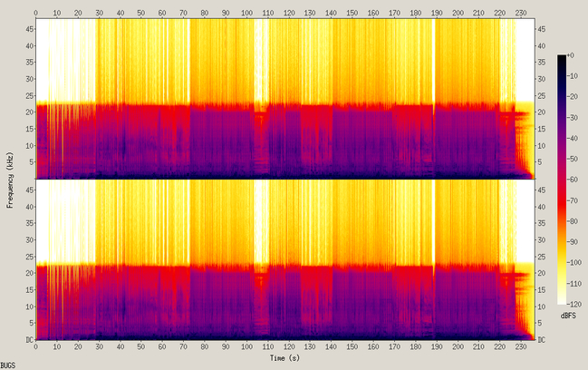Screen dimensions: 588x370
Task: Click the dBFS label under color bar
Action: 568,316
